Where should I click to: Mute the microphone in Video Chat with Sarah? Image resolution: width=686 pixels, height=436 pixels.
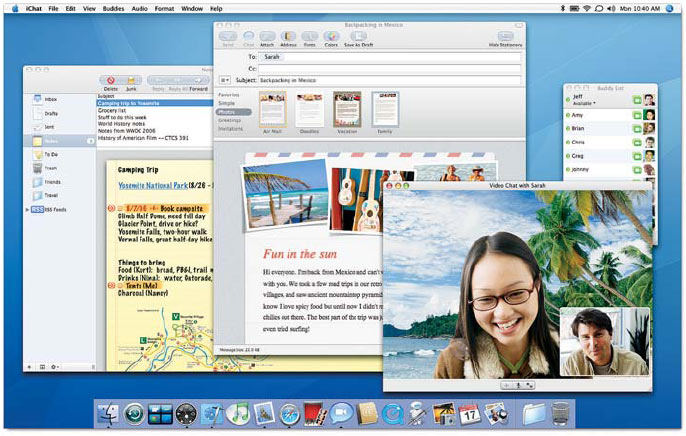[517, 384]
